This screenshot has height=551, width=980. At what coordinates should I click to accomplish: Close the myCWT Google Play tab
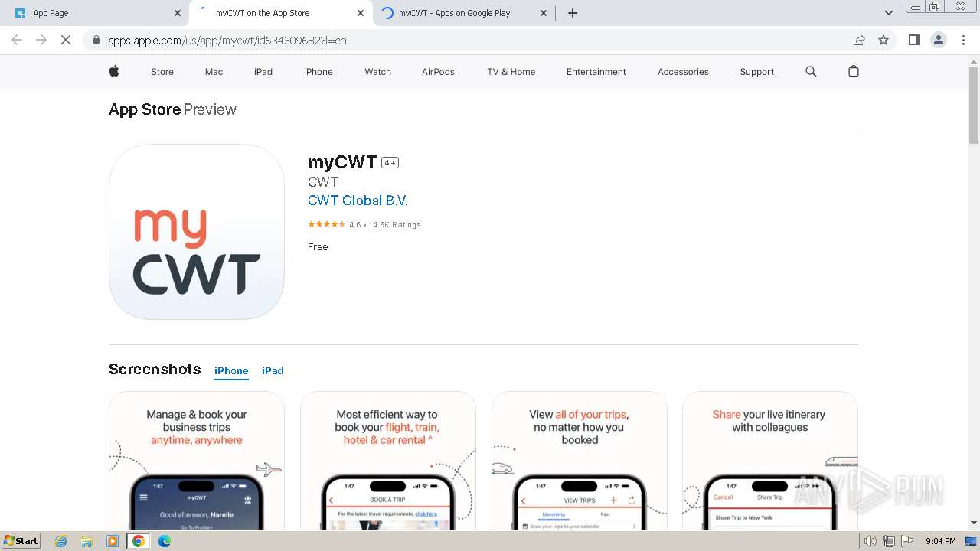(544, 13)
